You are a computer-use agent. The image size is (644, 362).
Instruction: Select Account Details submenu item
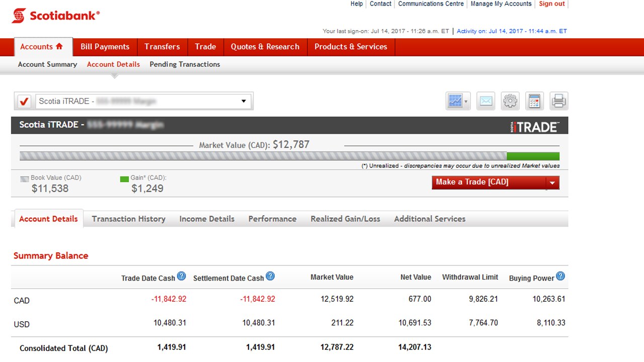(113, 64)
